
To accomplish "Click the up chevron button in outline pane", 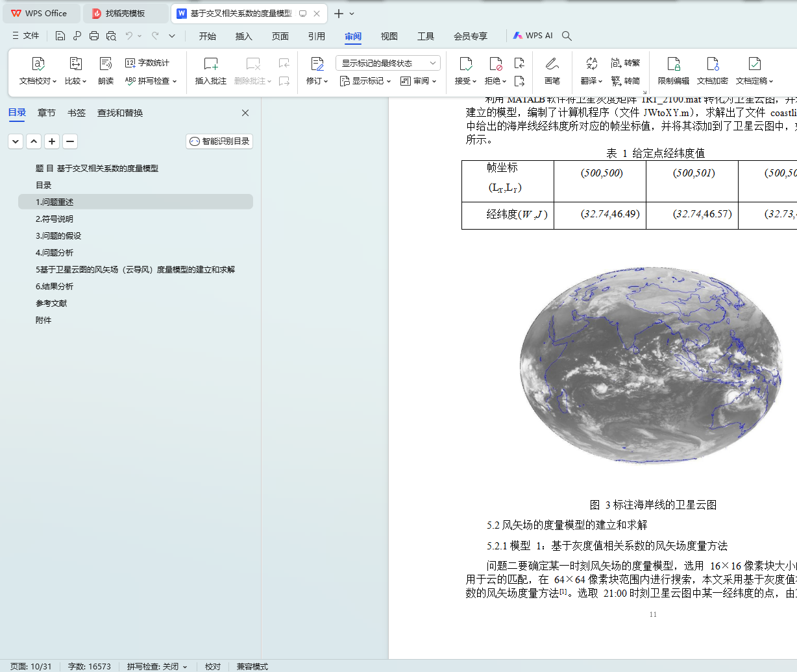I will tap(34, 141).
